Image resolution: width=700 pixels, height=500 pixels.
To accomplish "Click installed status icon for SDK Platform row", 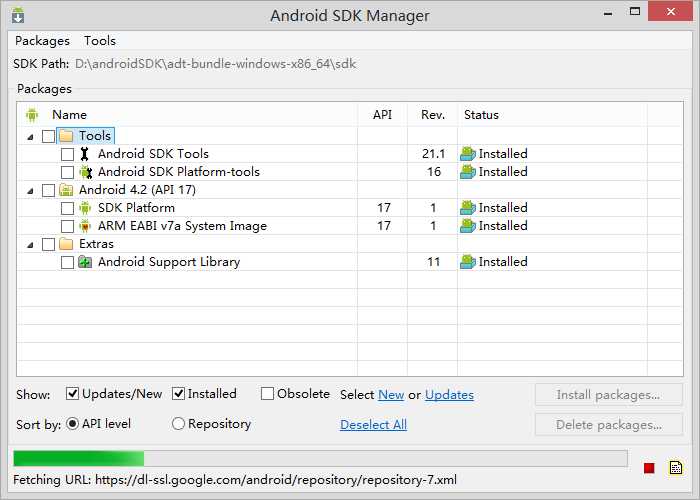I will tap(468, 208).
